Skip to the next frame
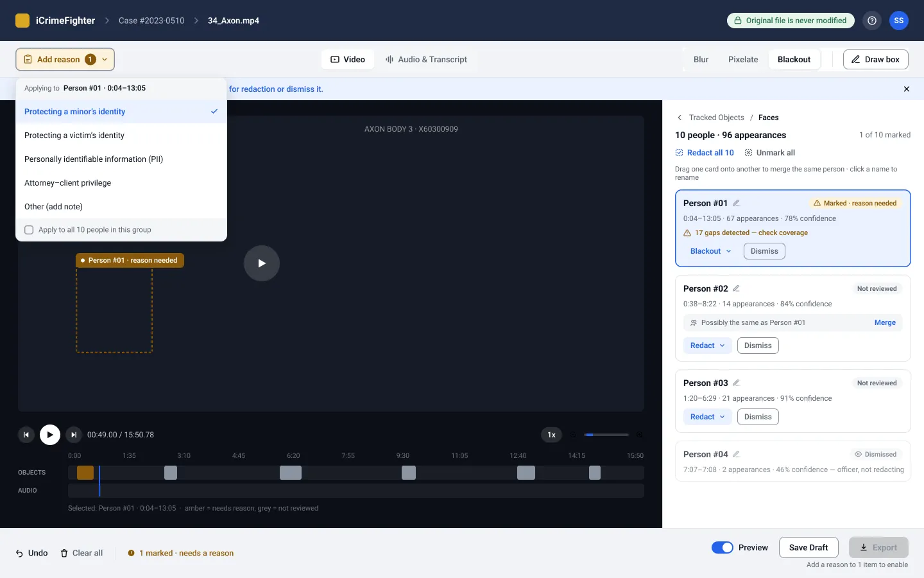 74,435
